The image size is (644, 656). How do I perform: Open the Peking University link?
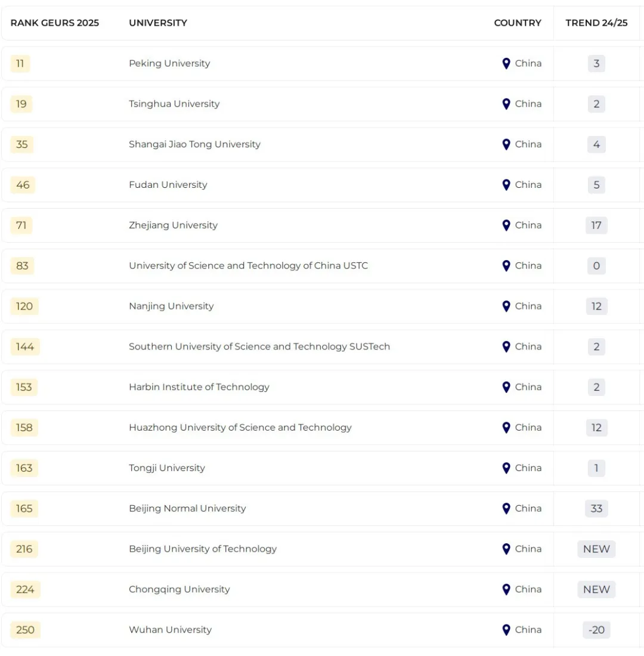click(169, 63)
